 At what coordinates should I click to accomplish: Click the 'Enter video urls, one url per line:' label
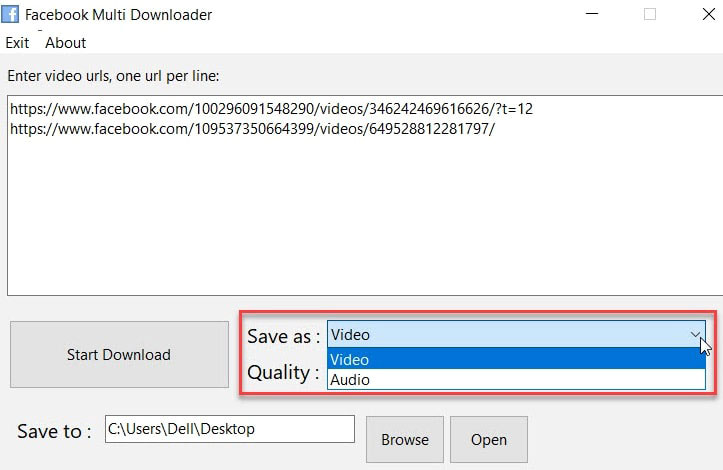point(113,76)
